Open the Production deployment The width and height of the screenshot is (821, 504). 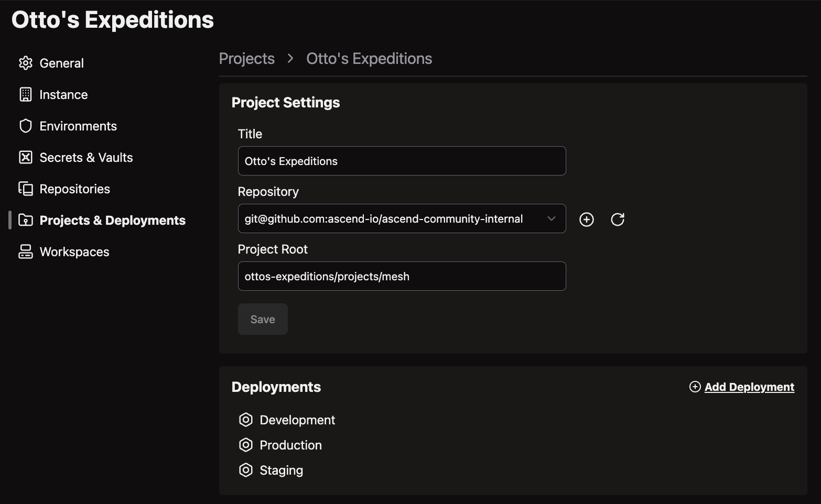(290, 445)
